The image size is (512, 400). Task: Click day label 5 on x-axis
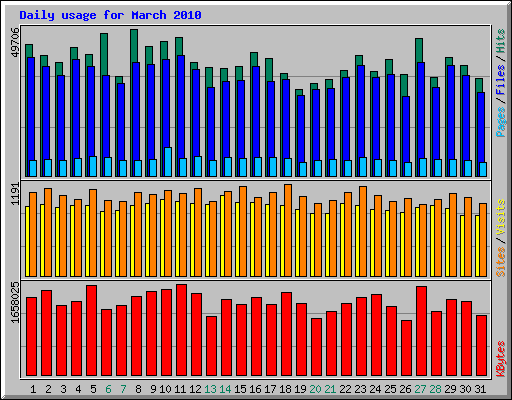93,389
